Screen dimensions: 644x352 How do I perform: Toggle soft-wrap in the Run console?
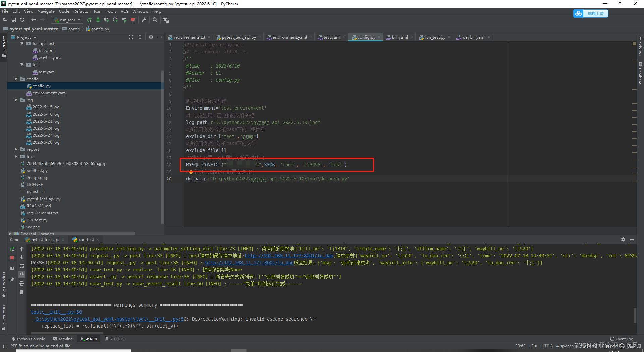point(22,266)
